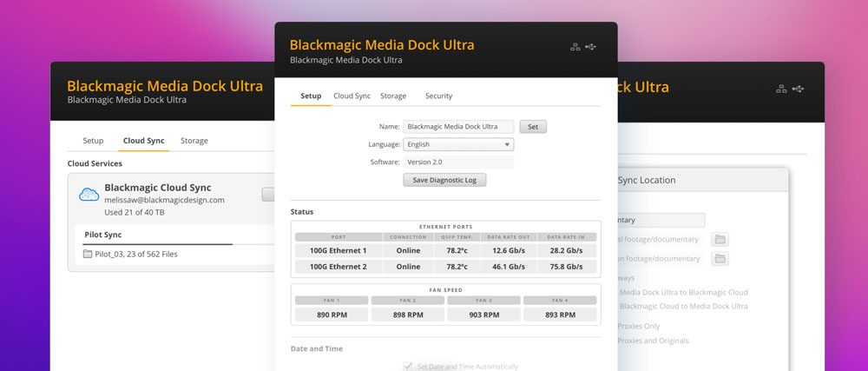This screenshot has width=868, height=371.
Task: Select the Storage tab in the left window
Action: (x=194, y=141)
